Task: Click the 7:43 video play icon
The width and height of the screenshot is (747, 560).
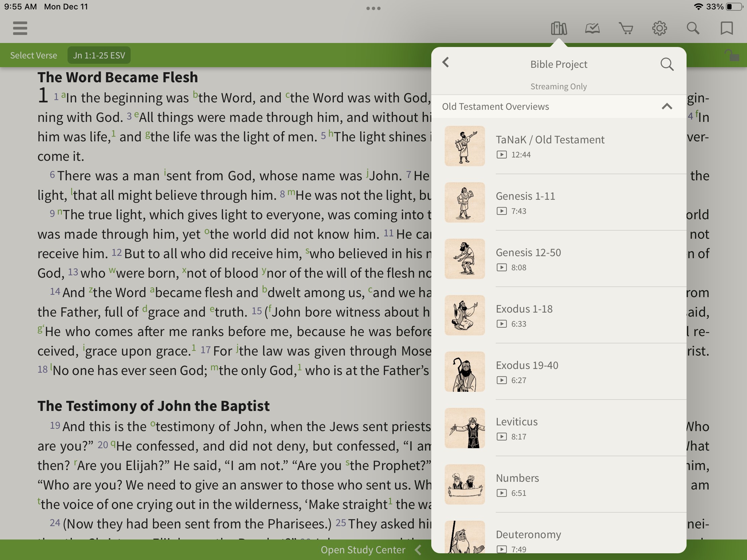Action: [x=501, y=211]
